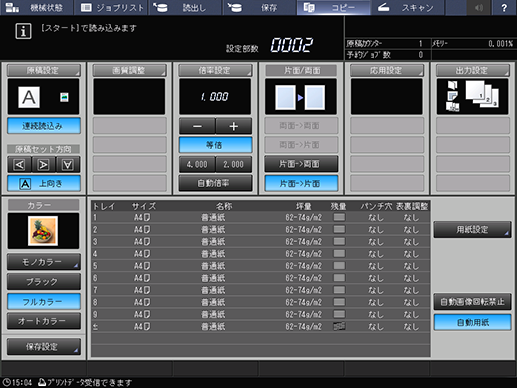This screenshot has width=517, height=388.
Task: Enable 自動倍率 auto zoom
Action: (215, 183)
